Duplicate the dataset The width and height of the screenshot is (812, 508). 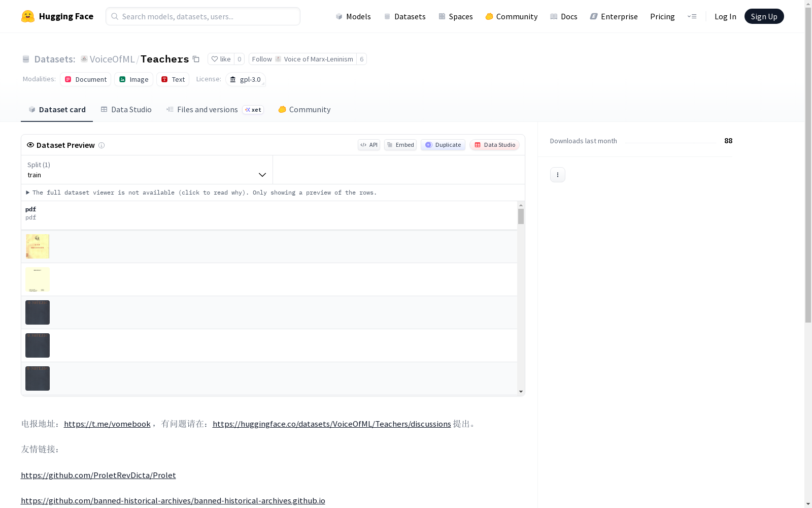point(443,145)
